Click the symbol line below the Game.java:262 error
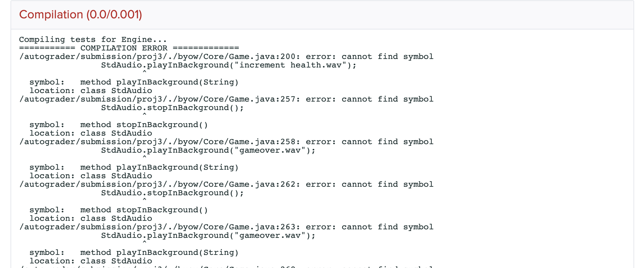Viewport: 644px width, 268px height. 118,210
